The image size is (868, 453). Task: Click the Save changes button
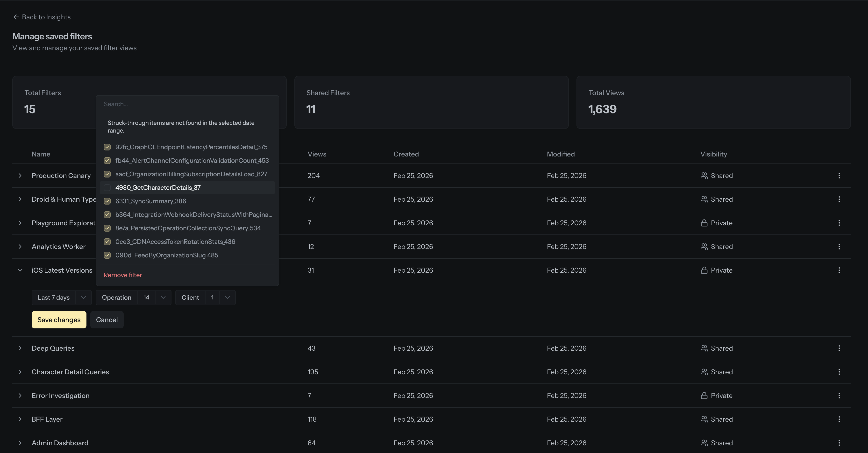(x=59, y=320)
